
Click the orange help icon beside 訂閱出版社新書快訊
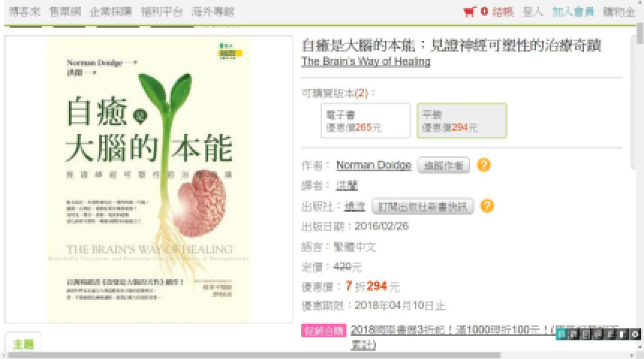point(487,206)
